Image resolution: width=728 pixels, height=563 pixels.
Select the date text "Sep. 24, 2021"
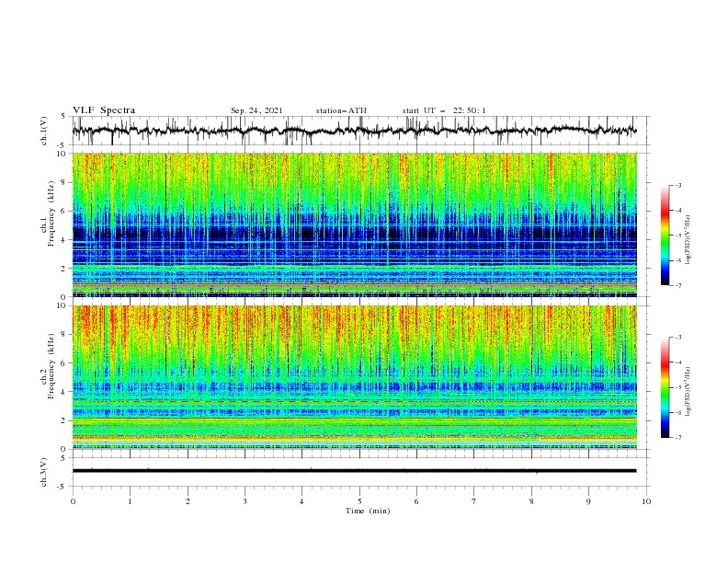click(x=256, y=110)
